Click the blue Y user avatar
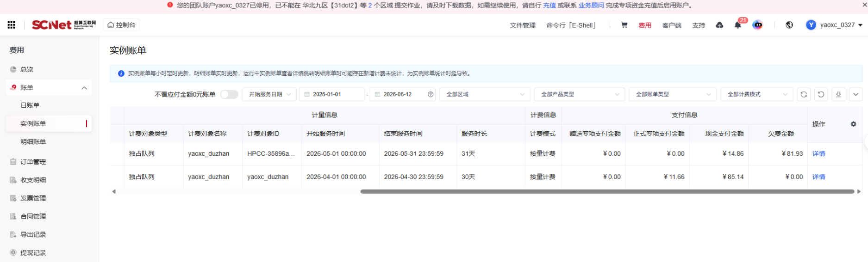Screen dimensions: 868x262 811,25
